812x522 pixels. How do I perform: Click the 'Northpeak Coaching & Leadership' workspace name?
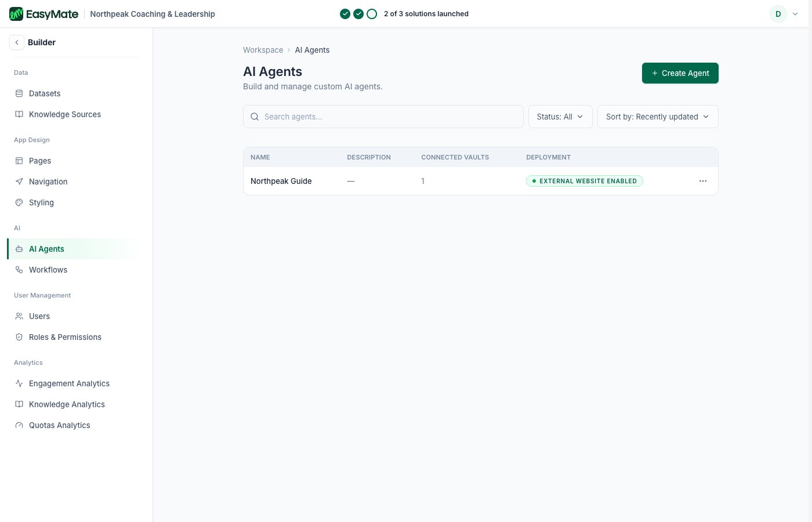(x=153, y=14)
